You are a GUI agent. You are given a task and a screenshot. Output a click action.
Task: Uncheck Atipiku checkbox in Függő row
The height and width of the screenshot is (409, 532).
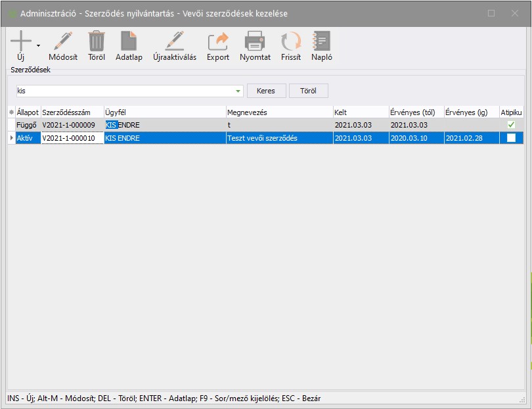coord(511,125)
